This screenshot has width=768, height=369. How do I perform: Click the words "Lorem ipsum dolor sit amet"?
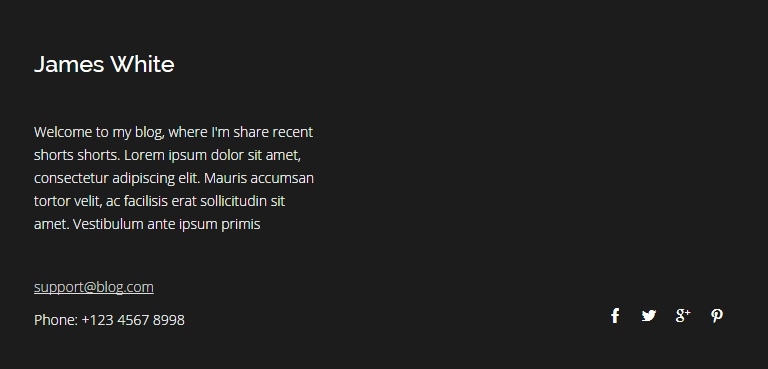211,155
